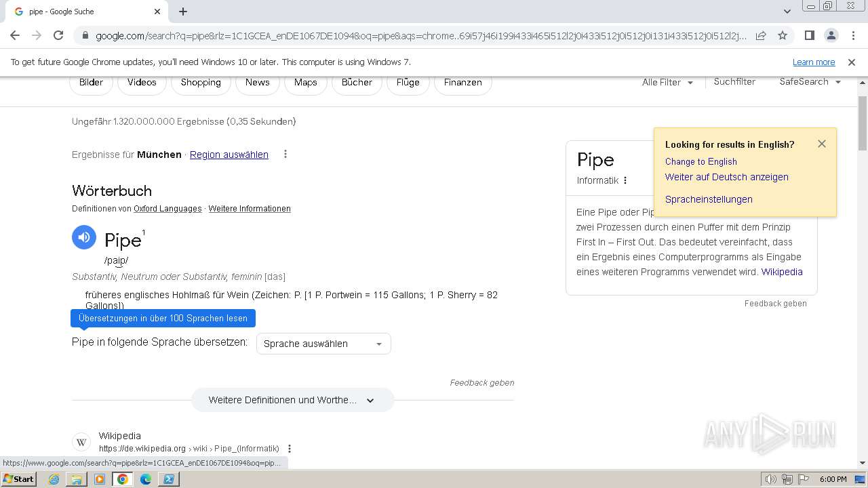Click the Learn more link
This screenshot has height=488, width=868.
[814, 62]
